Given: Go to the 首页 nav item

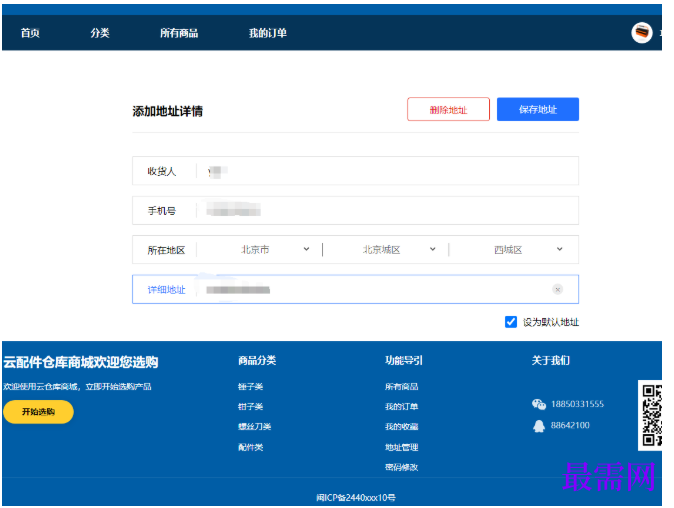Looking at the screenshot, I should (x=30, y=33).
